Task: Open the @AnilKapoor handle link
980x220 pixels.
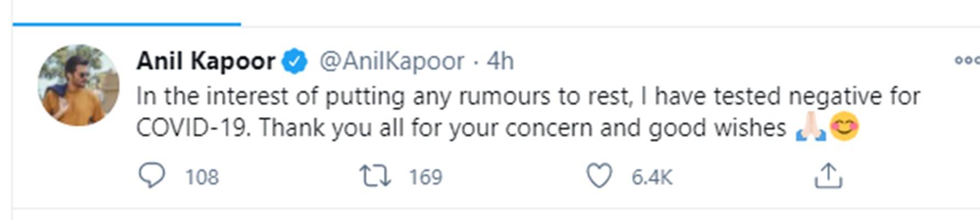Action: [x=392, y=61]
